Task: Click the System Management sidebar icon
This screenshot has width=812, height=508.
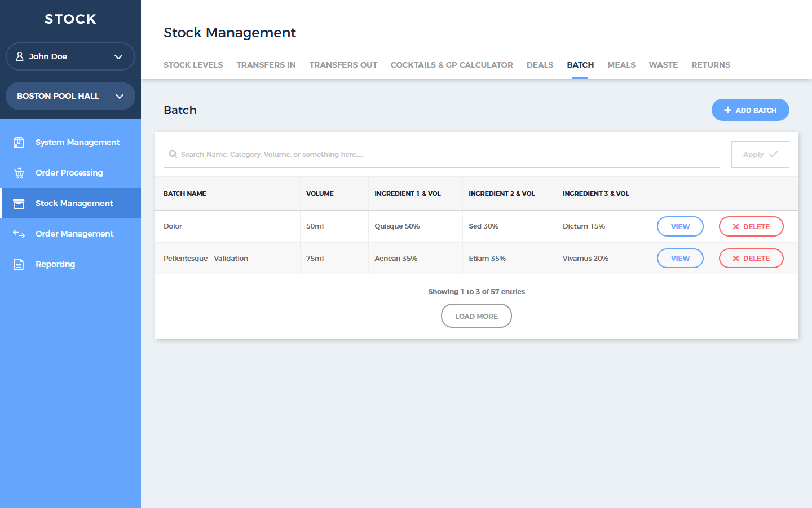Action: click(x=19, y=142)
